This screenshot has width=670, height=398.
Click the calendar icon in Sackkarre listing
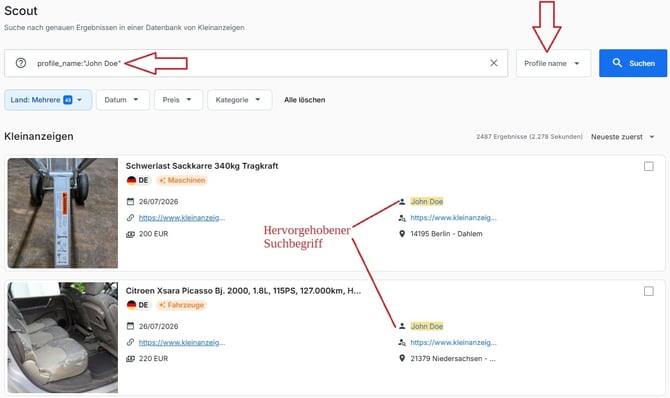[130, 201]
